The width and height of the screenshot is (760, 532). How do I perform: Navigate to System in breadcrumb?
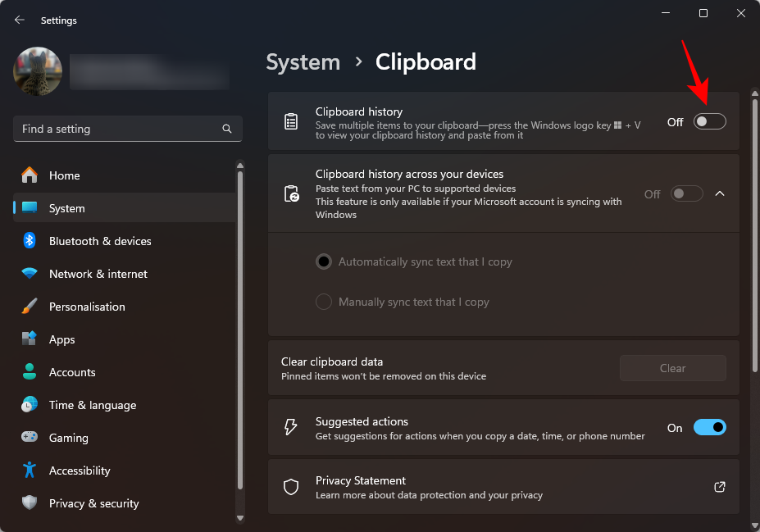[303, 62]
